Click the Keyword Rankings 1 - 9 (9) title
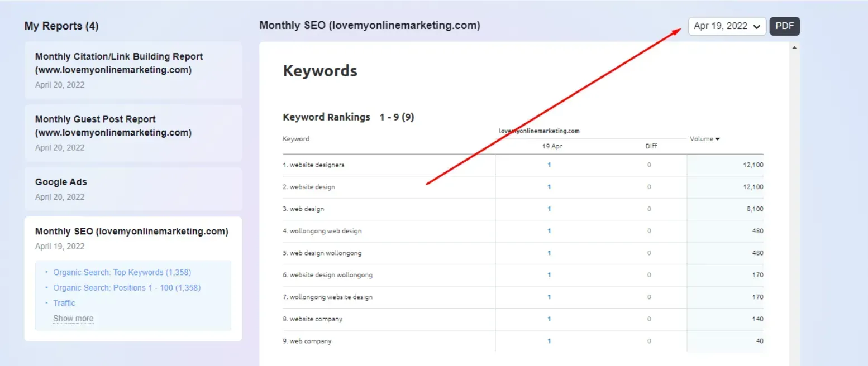The width and height of the screenshot is (868, 366). [x=349, y=117]
